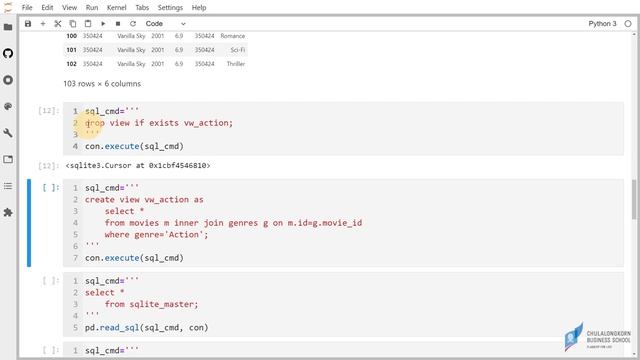640x360 pixels.
Task: Click the kernel status circle indicator
Action: [x=628, y=24]
